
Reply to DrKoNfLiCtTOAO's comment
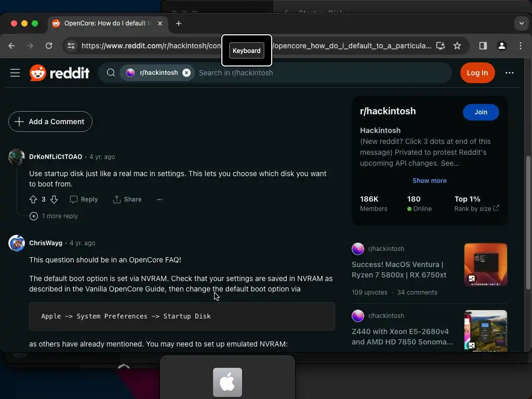point(84,199)
